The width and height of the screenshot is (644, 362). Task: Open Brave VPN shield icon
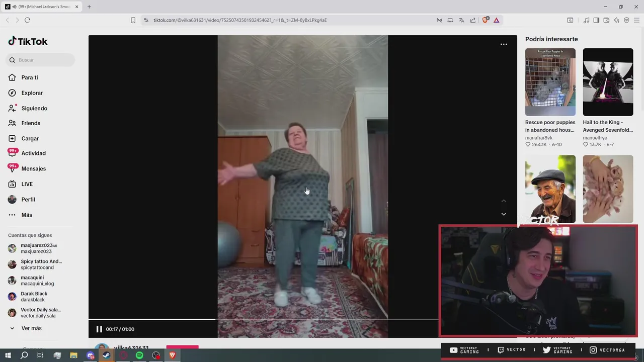click(x=626, y=20)
